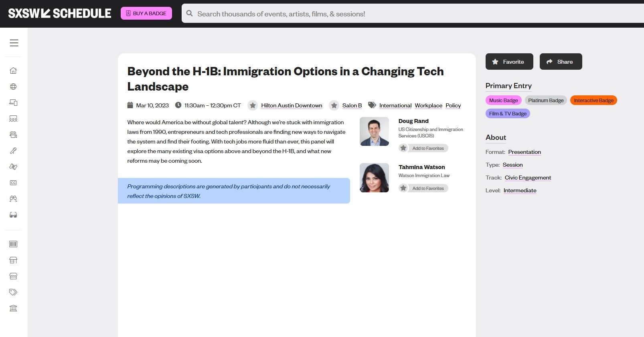Open the audience conference icon in sidebar
This screenshot has height=337, width=644.
pos(13,119)
